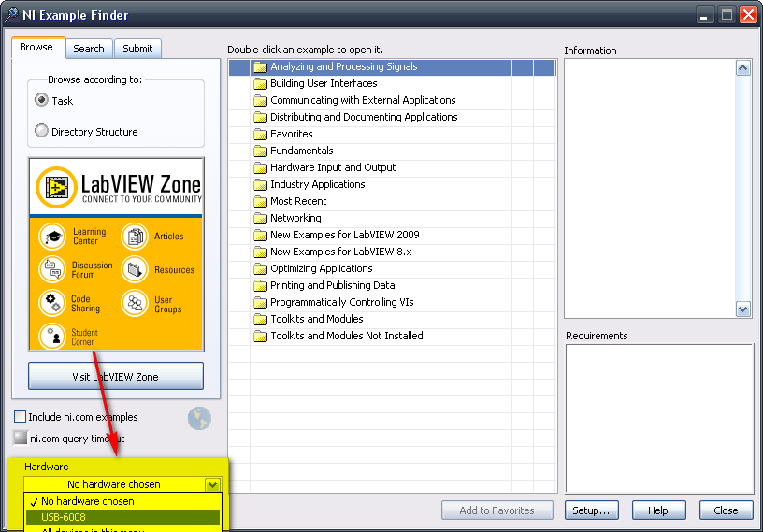Minimize the NI Example Finder window
This screenshot has width=763, height=532.
pos(704,15)
